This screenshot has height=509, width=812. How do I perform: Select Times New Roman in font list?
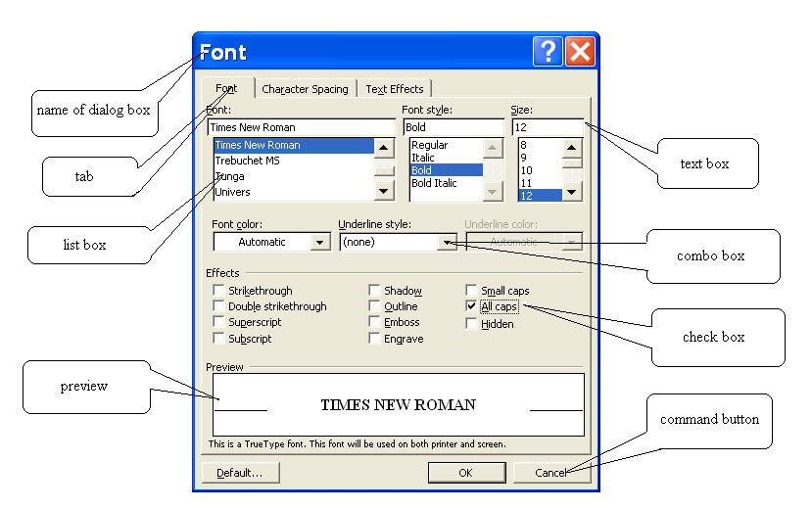click(x=294, y=145)
